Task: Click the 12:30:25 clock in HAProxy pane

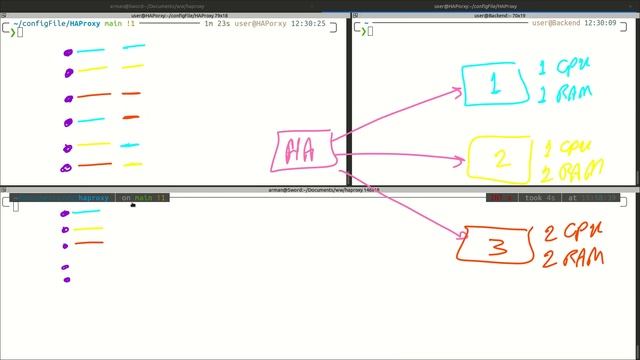Action: point(308,24)
